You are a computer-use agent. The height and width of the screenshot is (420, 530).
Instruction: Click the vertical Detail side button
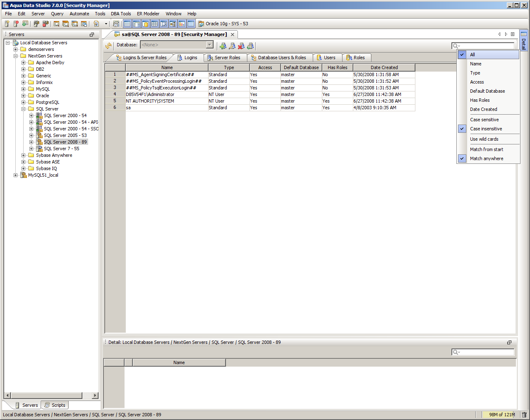click(524, 40)
